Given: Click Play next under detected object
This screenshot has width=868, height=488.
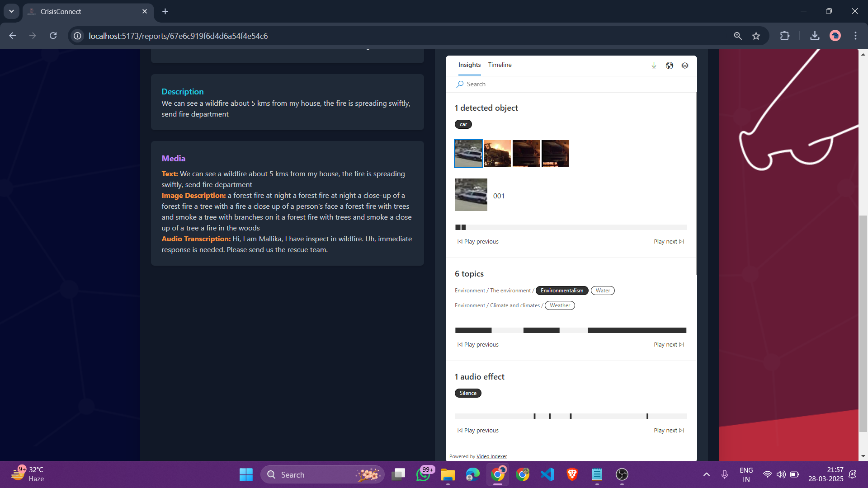Looking at the screenshot, I should point(669,242).
